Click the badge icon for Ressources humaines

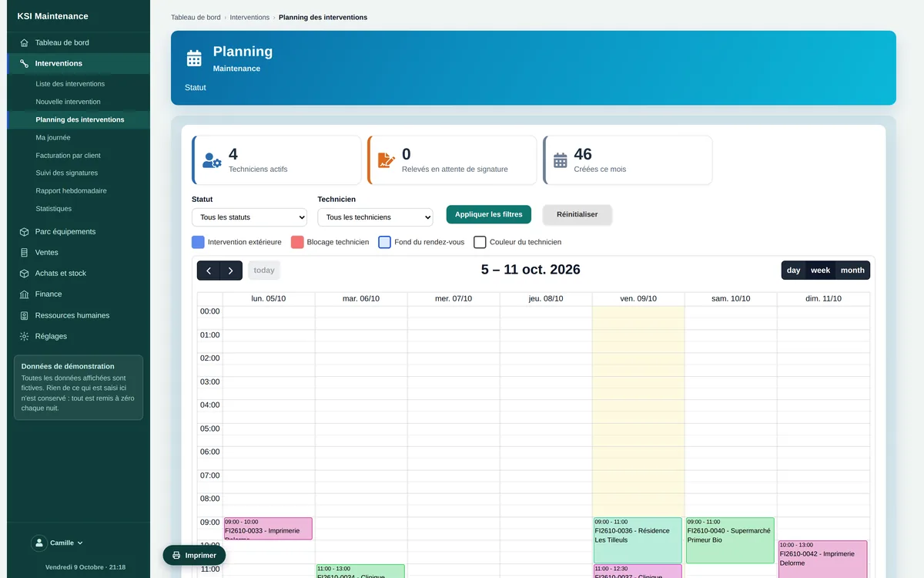(24, 315)
